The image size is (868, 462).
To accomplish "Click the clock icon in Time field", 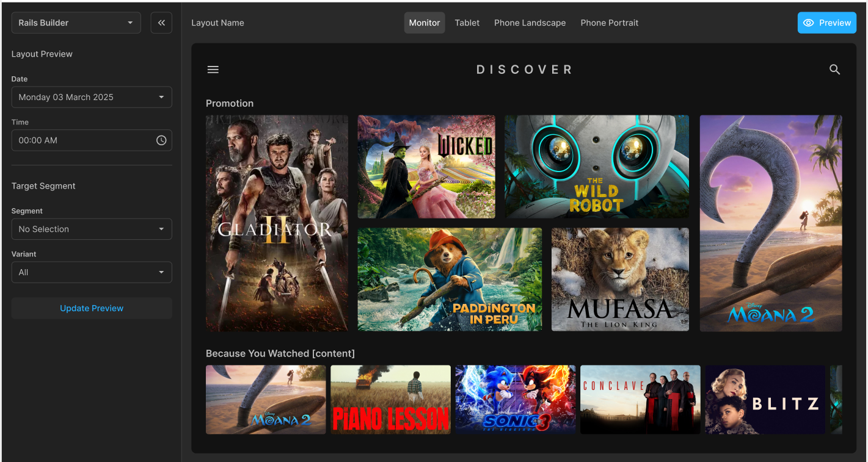I will [161, 140].
